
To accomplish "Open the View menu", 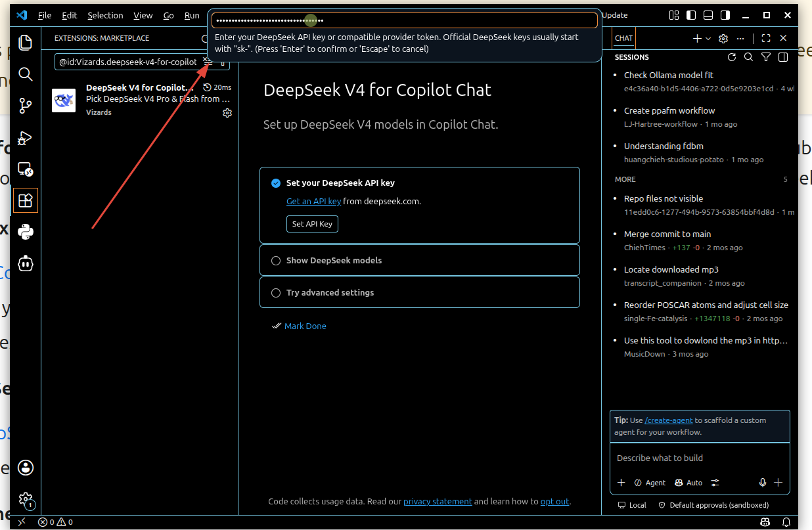I will [143, 15].
